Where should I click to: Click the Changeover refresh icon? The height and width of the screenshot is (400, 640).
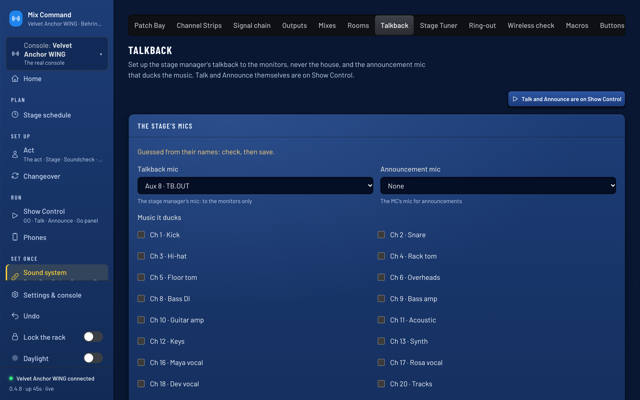click(x=15, y=176)
